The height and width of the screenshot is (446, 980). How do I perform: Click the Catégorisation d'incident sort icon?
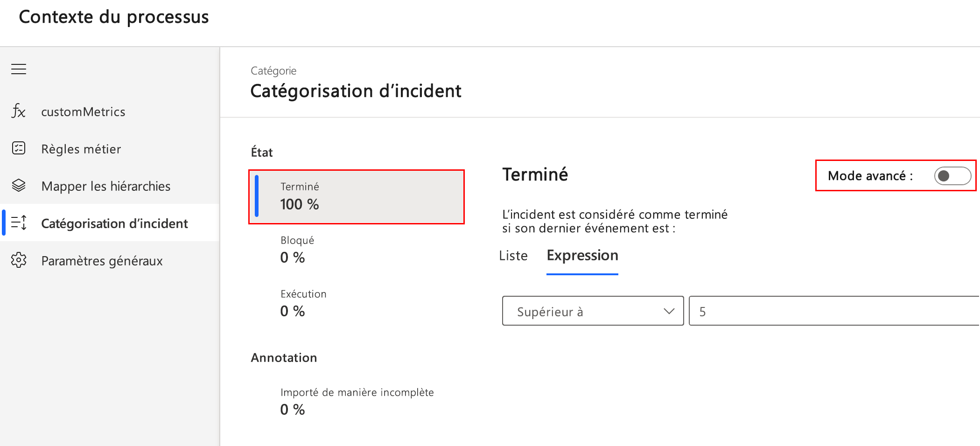[x=19, y=223]
